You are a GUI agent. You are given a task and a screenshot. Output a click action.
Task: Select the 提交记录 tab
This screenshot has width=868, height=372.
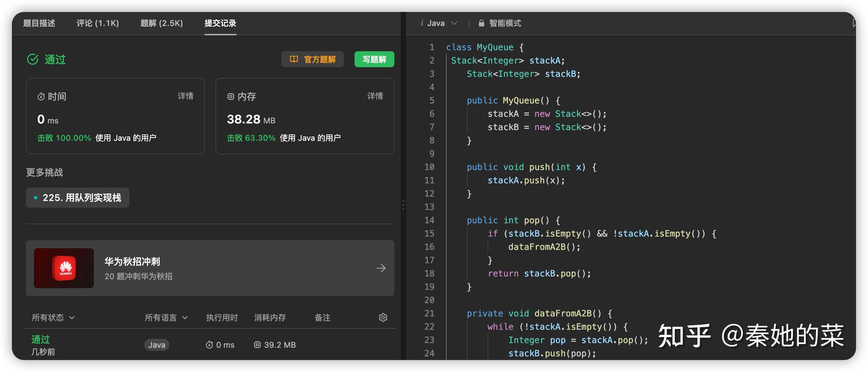pos(220,23)
